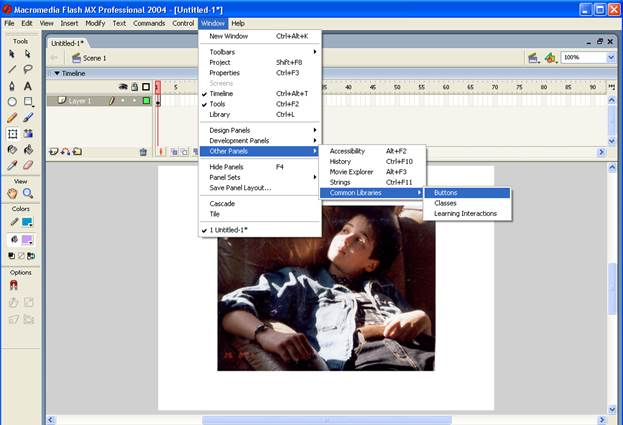Click the Insert Layer icon

54,152
